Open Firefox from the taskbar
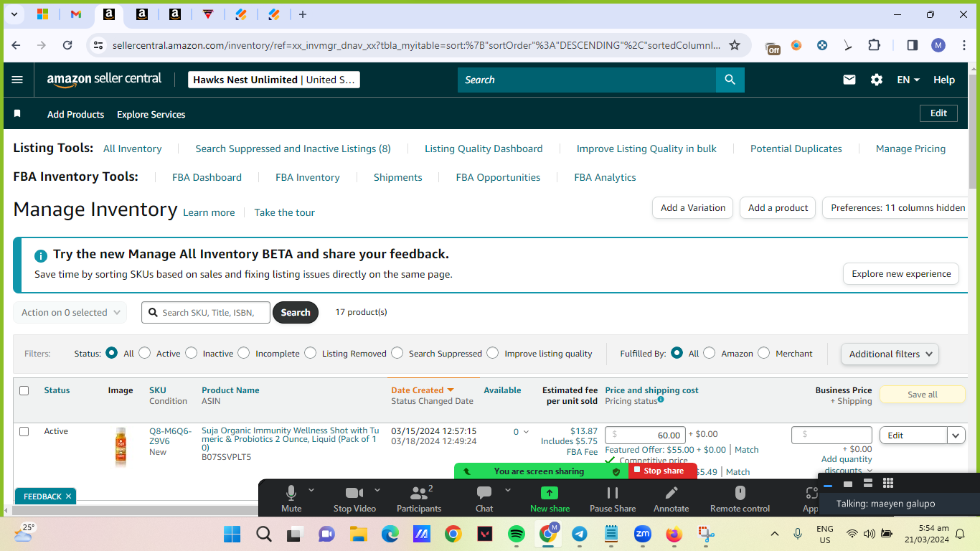 pyautogui.click(x=674, y=534)
